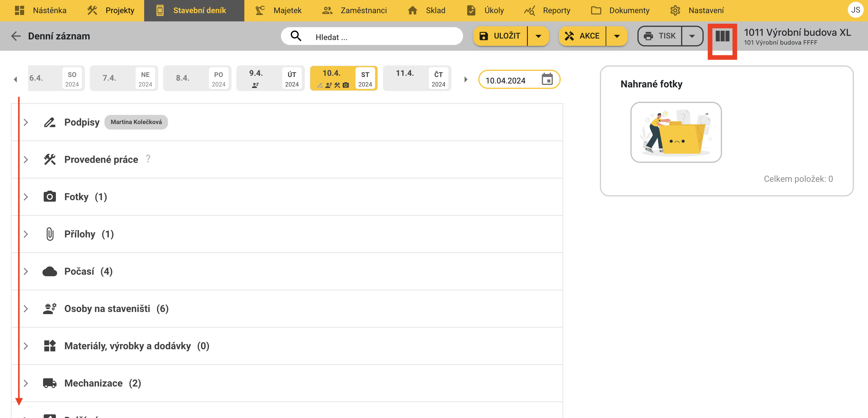Open the AKCE dropdown arrow
Screen dimensions: 868x418
click(617, 36)
